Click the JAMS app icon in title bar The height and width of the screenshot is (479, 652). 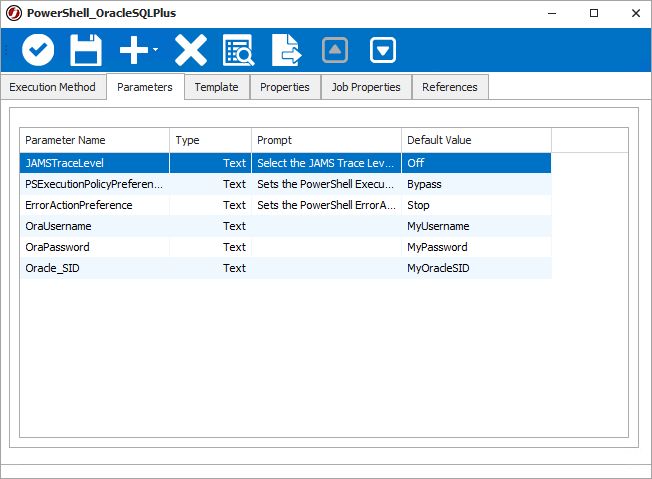point(14,13)
